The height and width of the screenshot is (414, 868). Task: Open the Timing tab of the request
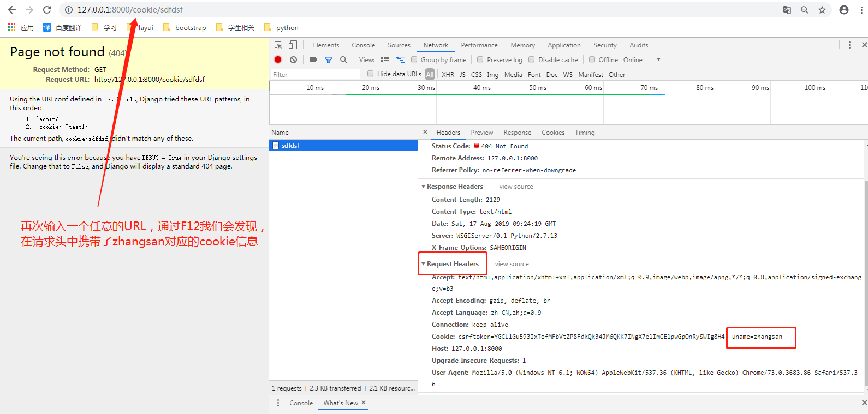pyautogui.click(x=585, y=133)
